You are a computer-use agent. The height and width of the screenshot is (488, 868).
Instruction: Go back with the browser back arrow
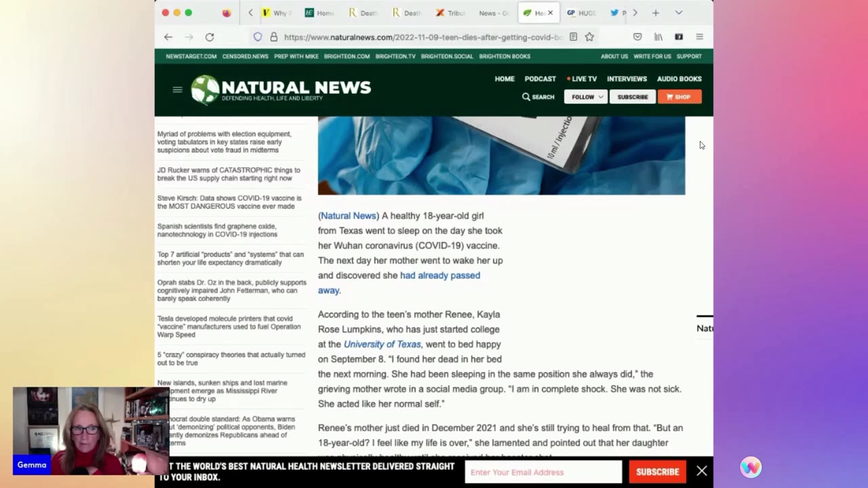pos(168,37)
